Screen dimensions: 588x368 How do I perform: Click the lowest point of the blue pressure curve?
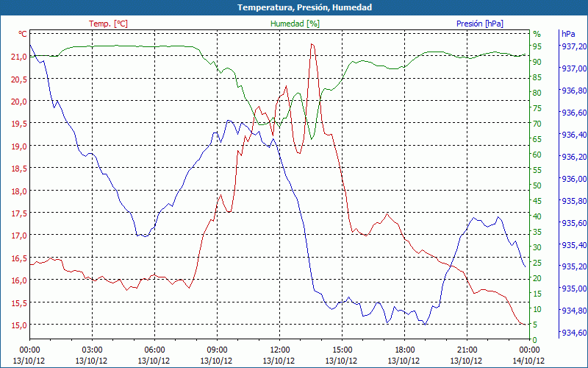[x=425, y=325]
